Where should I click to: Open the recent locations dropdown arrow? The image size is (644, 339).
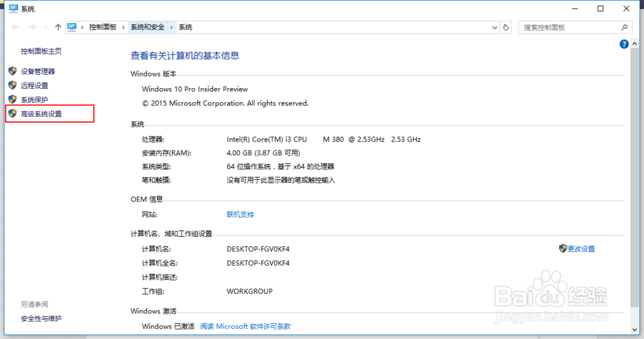point(45,28)
